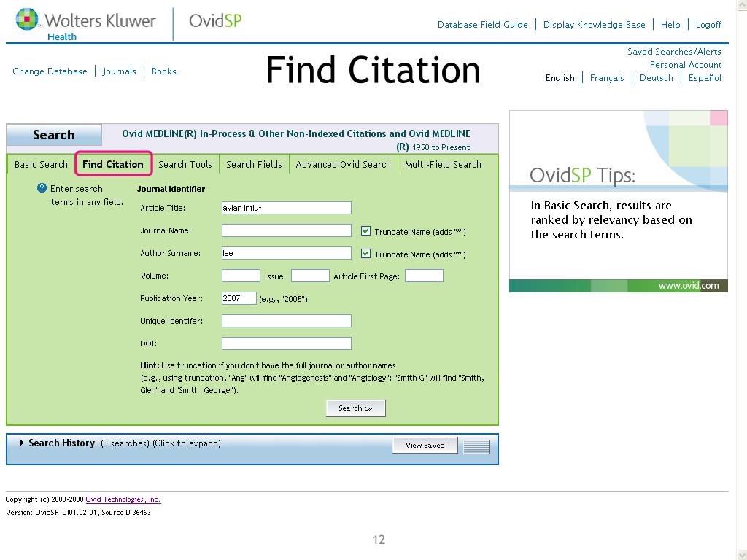Click the Change Database link
The image size is (747, 560).
(x=50, y=71)
